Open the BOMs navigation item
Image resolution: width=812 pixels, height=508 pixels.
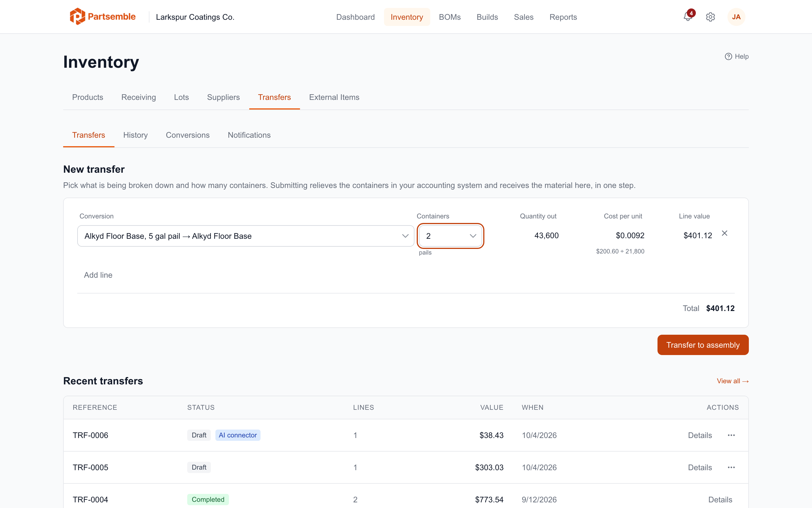[450, 17]
